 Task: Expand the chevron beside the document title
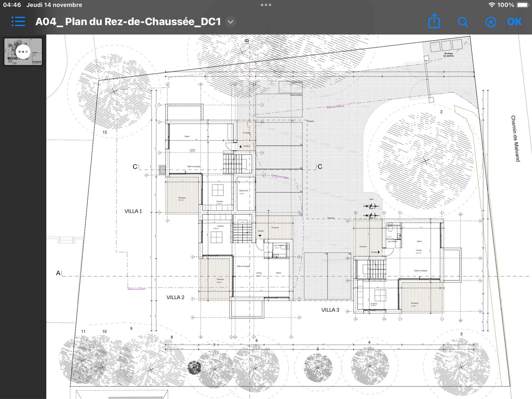(231, 22)
